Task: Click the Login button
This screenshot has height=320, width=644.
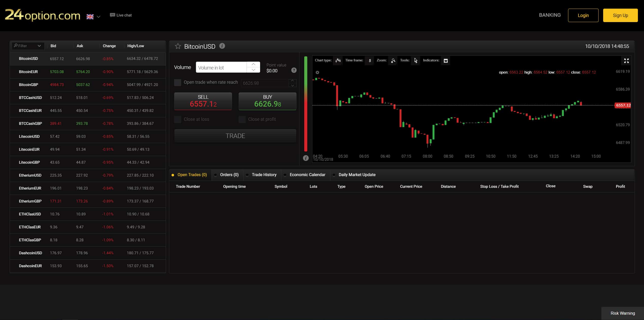Action: click(x=583, y=15)
